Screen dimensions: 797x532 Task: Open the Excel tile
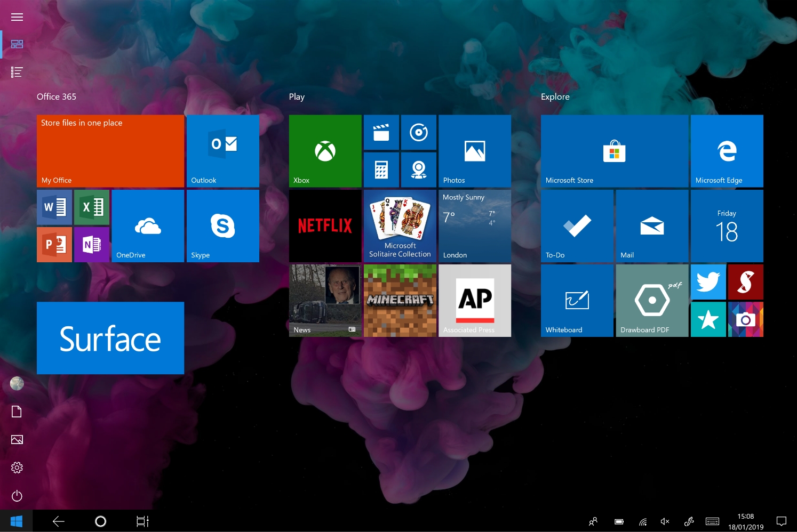92,207
